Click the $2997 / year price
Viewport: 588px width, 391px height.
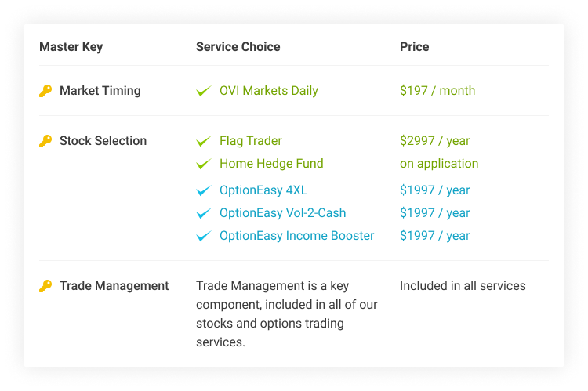pos(434,141)
